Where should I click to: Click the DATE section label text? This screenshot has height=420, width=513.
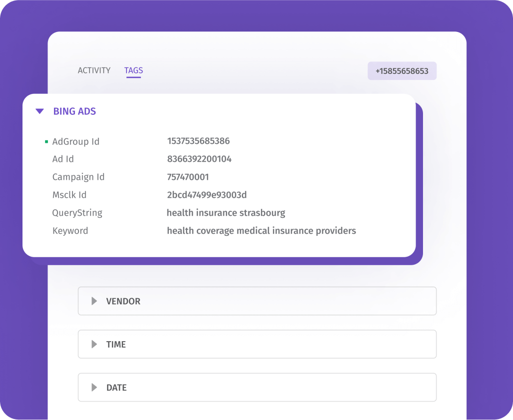point(116,388)
